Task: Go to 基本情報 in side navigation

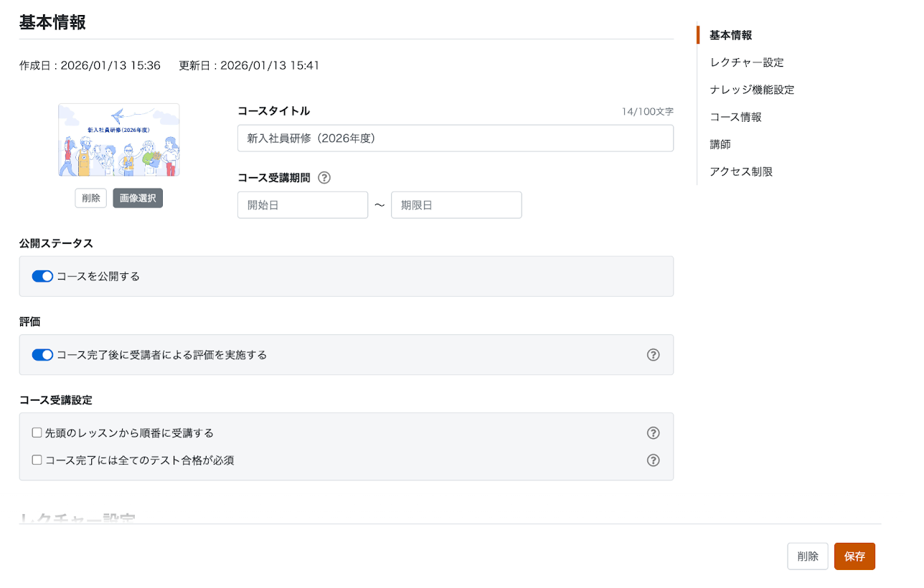Action: 731,35
